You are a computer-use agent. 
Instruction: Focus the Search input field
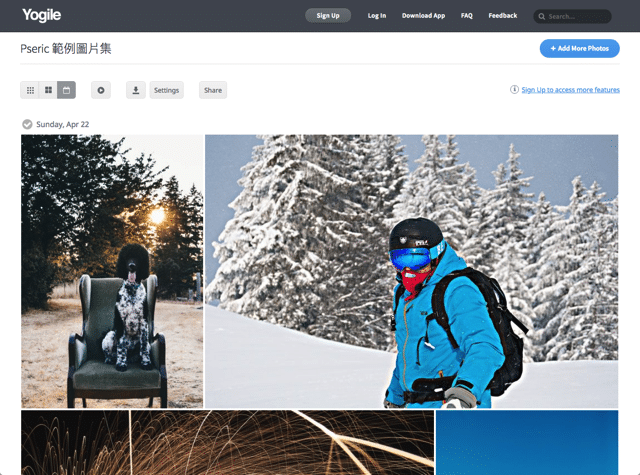click(x=577, y=16)
